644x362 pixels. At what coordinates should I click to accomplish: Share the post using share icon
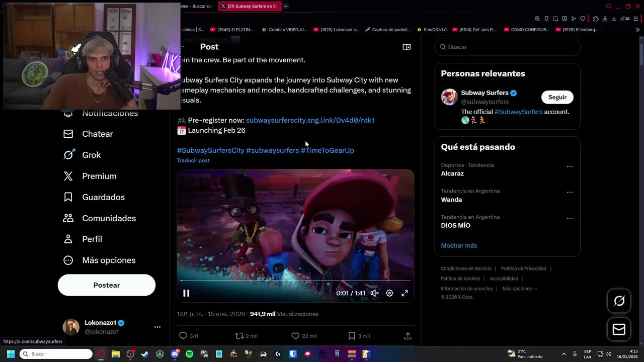point(408,336)
